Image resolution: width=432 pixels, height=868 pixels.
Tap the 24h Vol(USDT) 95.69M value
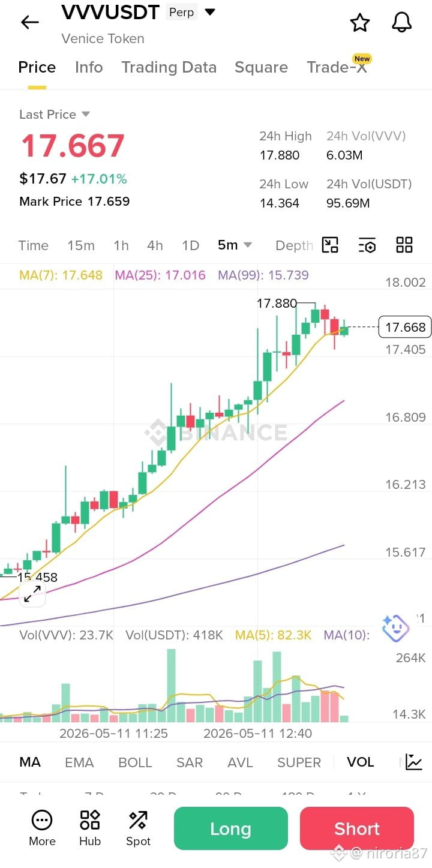coord(348,203)
